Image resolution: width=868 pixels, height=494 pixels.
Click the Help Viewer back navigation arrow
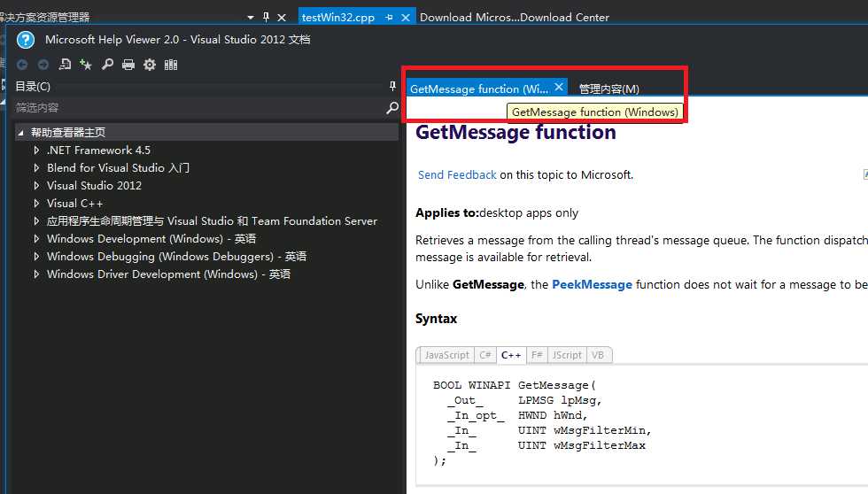coord(22,65)
